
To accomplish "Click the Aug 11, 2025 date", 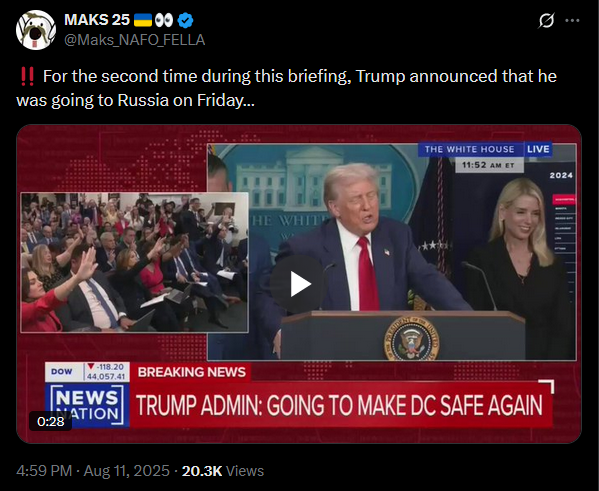I will click(x=126, y=471).
